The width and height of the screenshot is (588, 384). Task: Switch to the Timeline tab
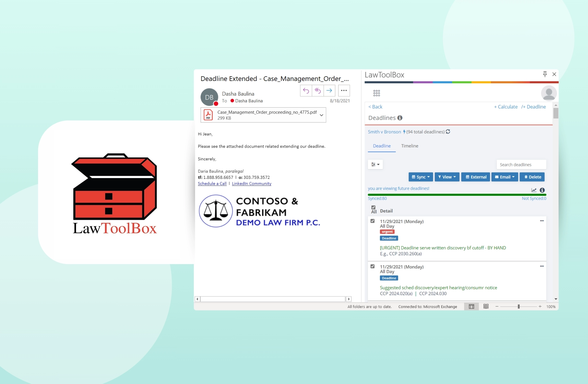click(409, 146)
